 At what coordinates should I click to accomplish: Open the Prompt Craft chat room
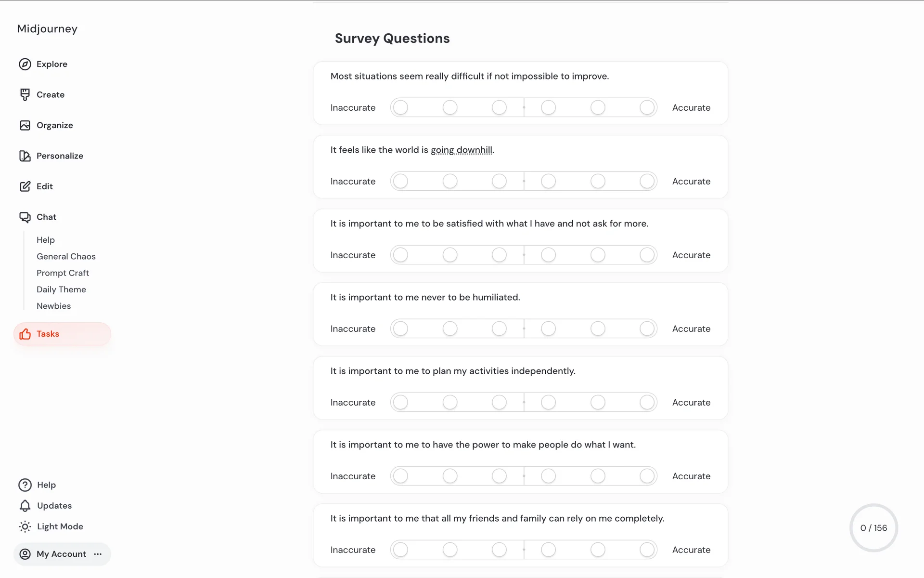pos(63,273)
